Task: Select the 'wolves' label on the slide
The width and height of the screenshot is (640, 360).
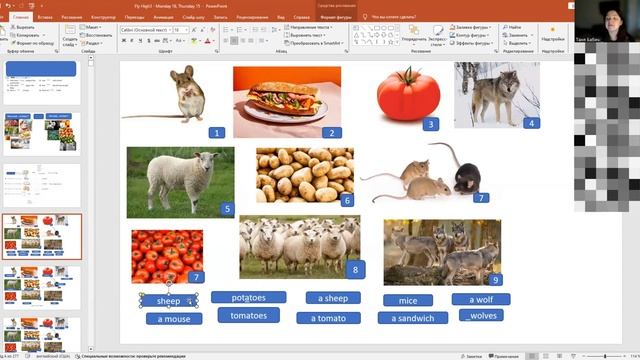Action: tap(481, 316)
